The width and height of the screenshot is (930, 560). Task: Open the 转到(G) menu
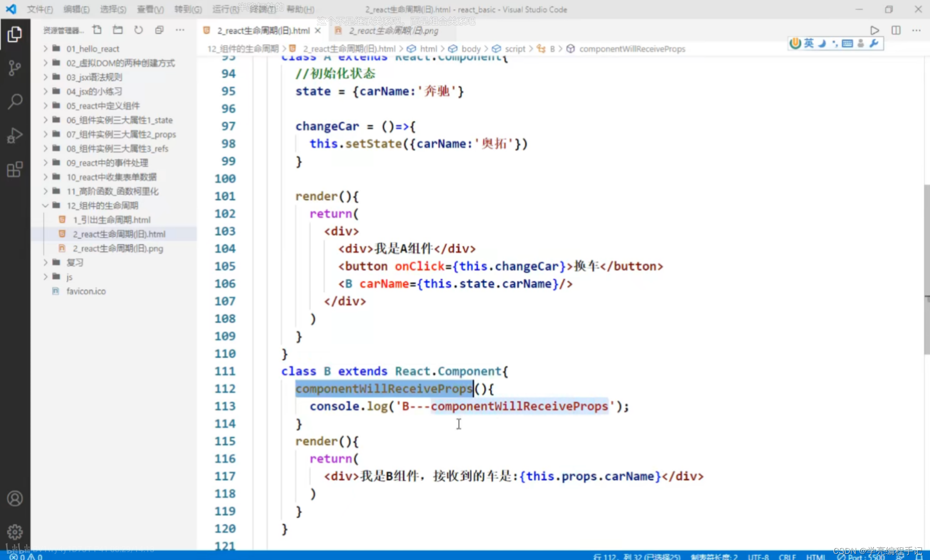tap(188, 9)
